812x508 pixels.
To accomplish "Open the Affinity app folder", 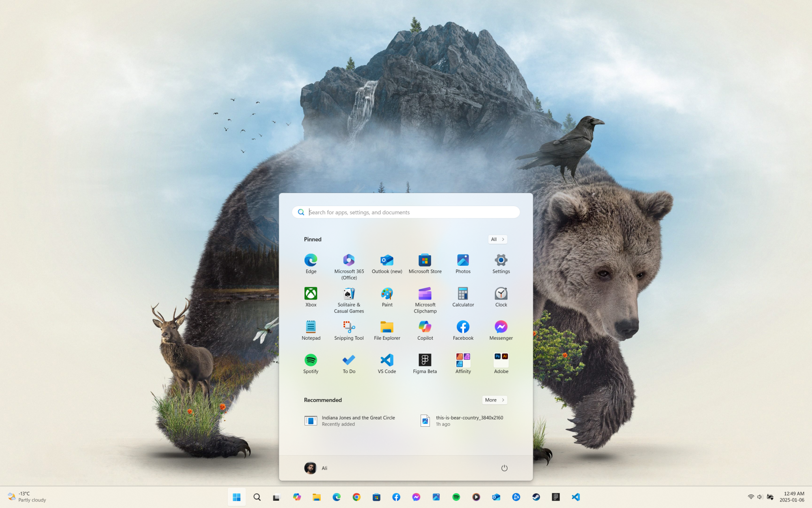I will [463, 363].
